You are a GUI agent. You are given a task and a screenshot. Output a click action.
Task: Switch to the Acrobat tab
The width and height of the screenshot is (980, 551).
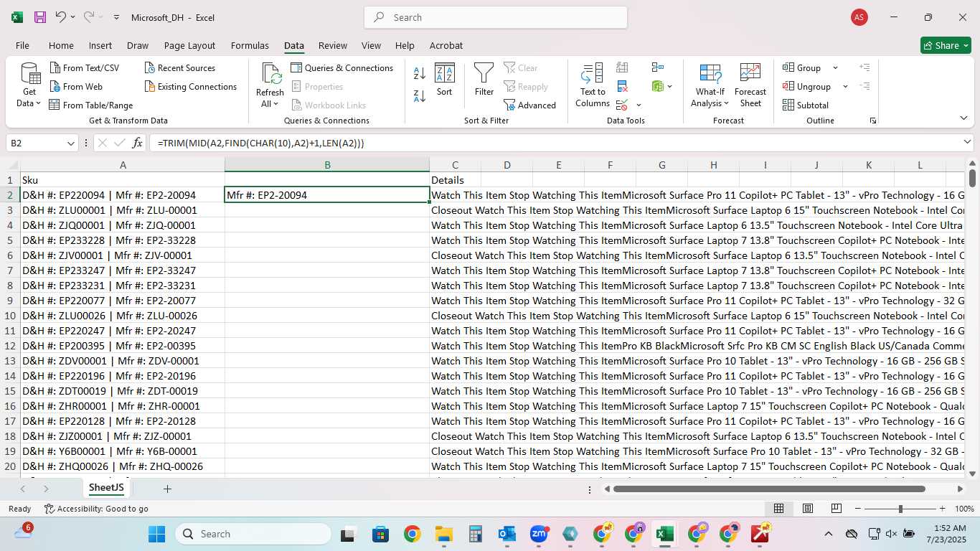tap(446, 45)
